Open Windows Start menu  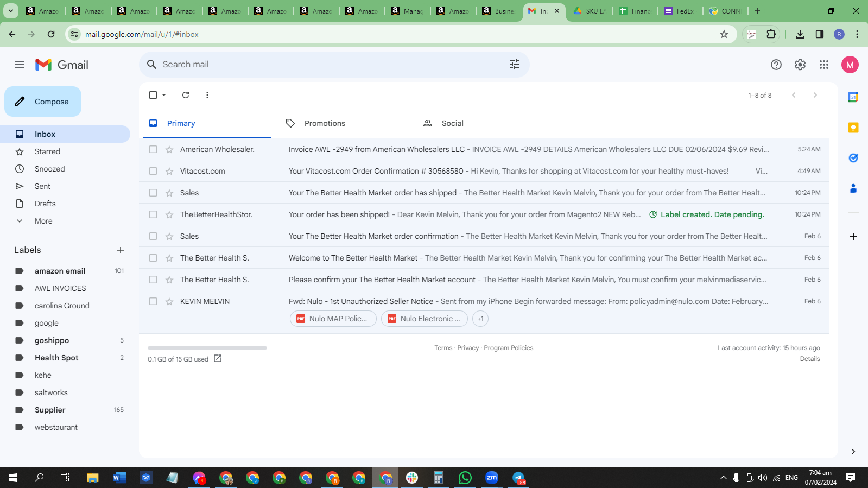pyautogui.click(x=13, y=478)
